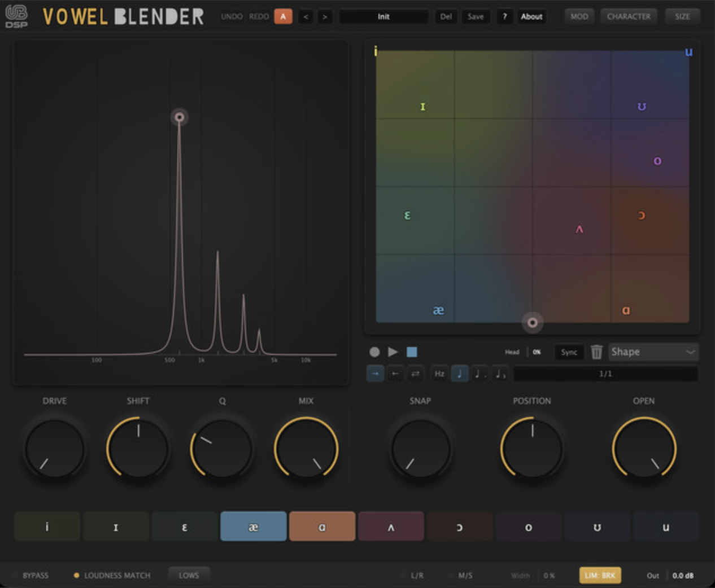The width and height of the screenshot is (715, 588).
Task: Select the ɪ vowel button in bottom row
Action: [116, 526]
